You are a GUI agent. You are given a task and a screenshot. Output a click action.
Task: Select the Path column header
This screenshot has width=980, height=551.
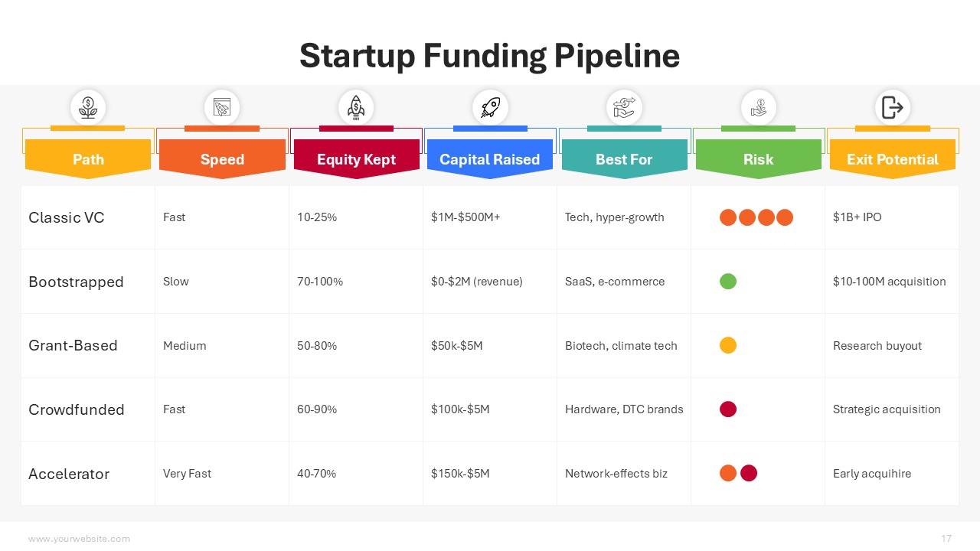pos(88,159)
